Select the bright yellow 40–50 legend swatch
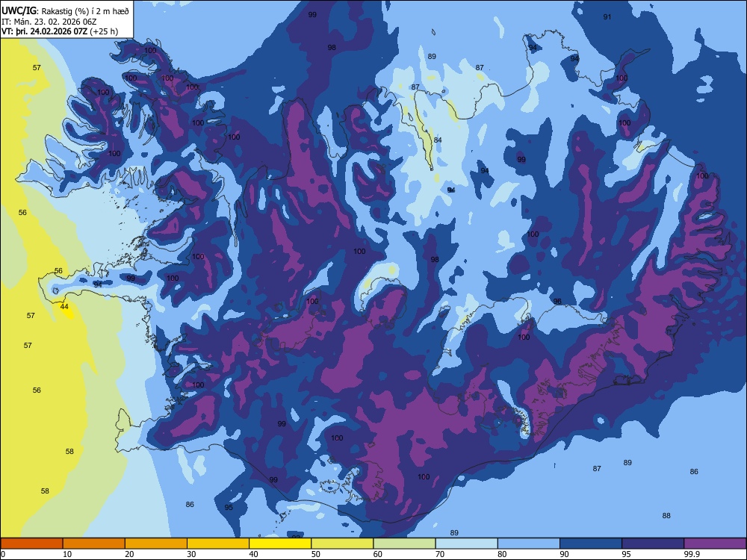 [x=280, y=544]
